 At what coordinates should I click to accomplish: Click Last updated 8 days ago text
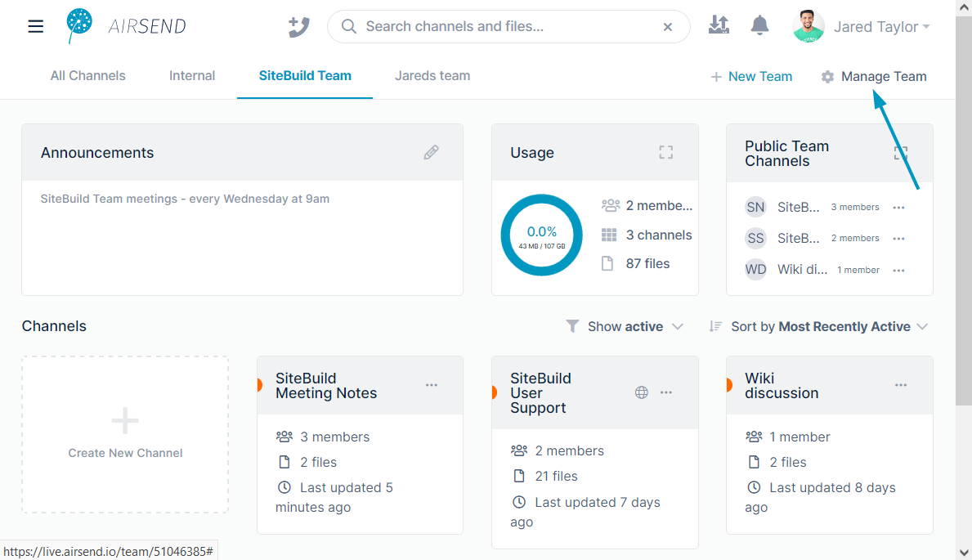(x=819, y=497)
